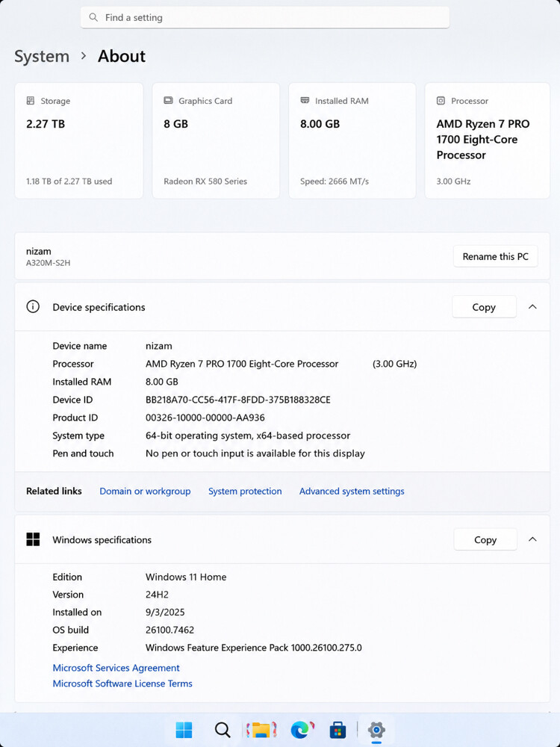Click the Device ID value BB218A70-CC56-417F-8FDD-375B188328CE
The image size is (560, 747).
237,400
